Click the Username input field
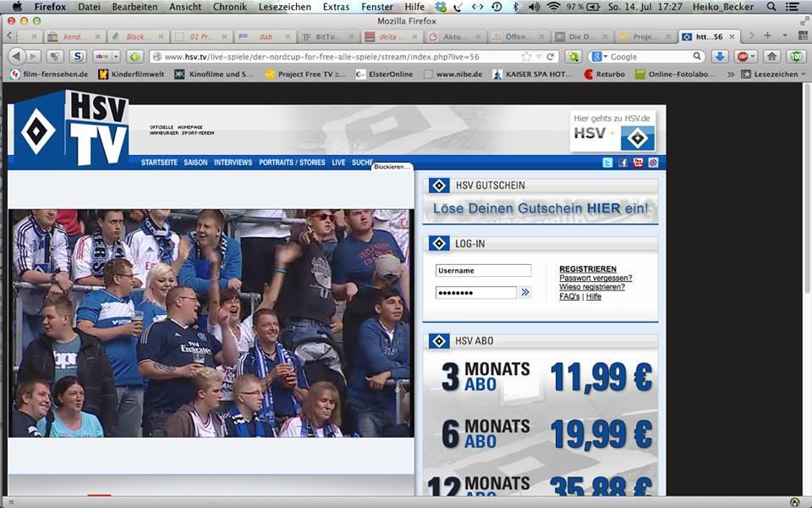Viewport: 812px width, 508px height. click(x=483, y=271)
